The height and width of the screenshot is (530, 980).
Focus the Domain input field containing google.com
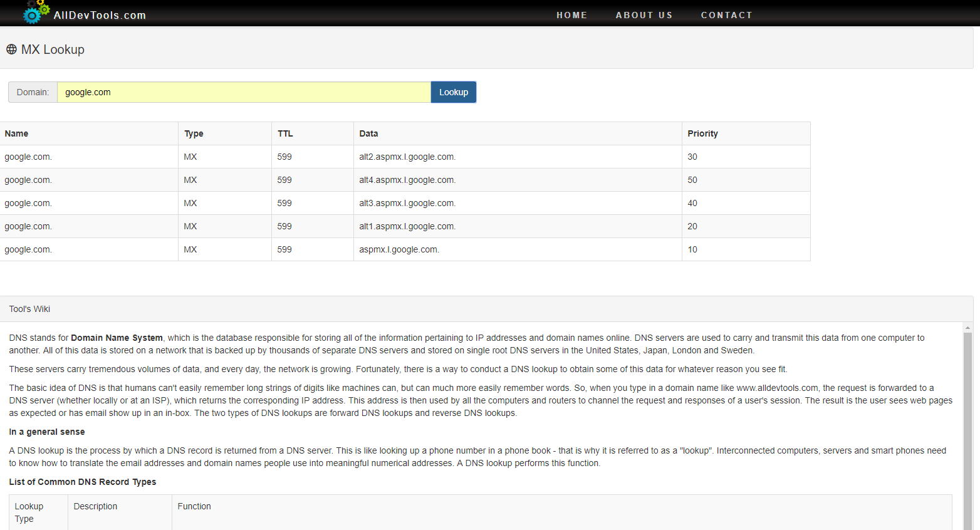coord(244,92)
